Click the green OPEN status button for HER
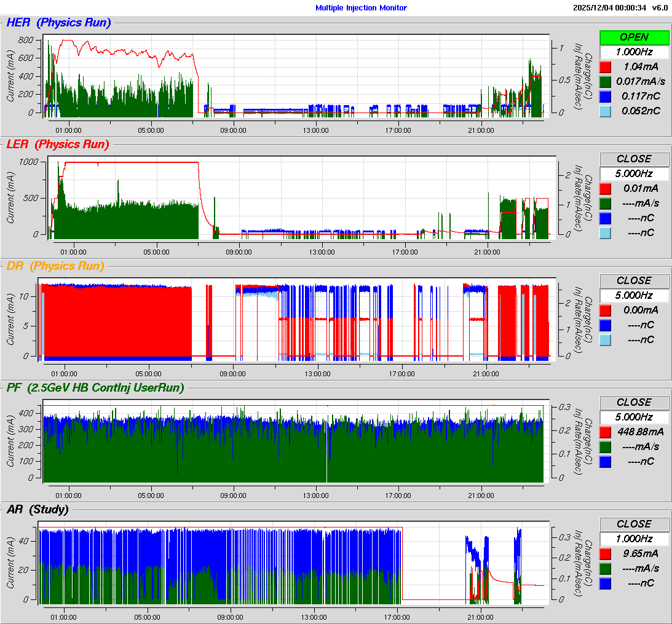The image size is (672, 624). point(634,38)
